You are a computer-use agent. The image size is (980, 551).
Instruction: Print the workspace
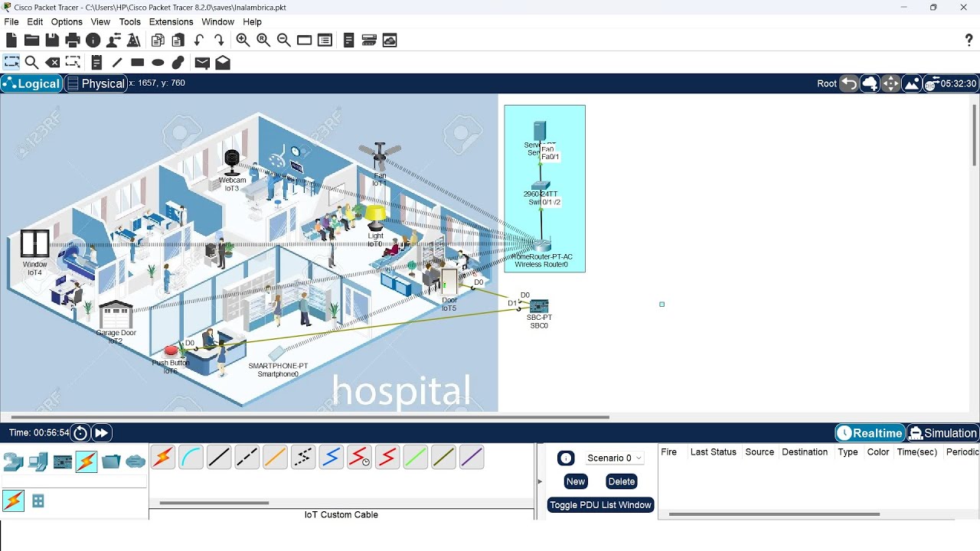click(x=73, y=41)
